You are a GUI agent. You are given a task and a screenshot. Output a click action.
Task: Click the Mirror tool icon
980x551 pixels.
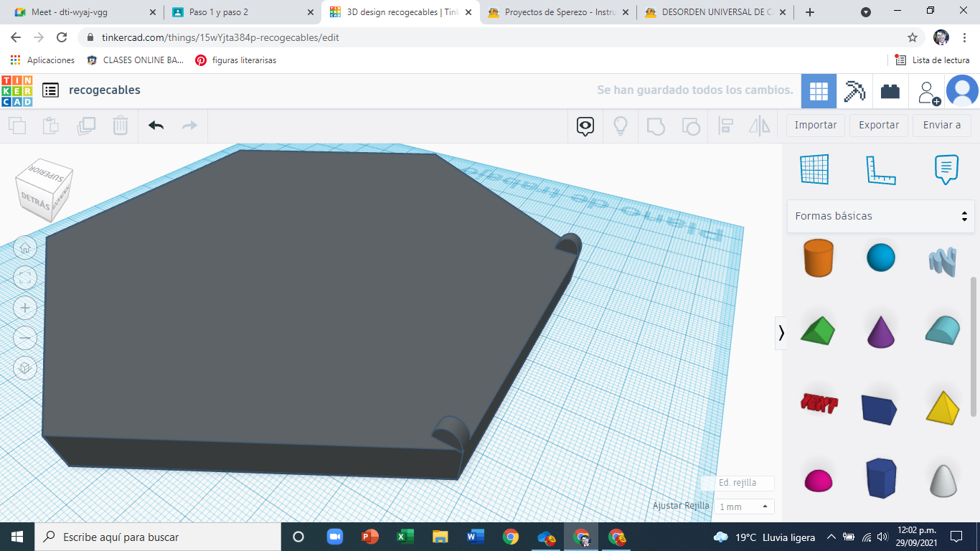point(760,126)
